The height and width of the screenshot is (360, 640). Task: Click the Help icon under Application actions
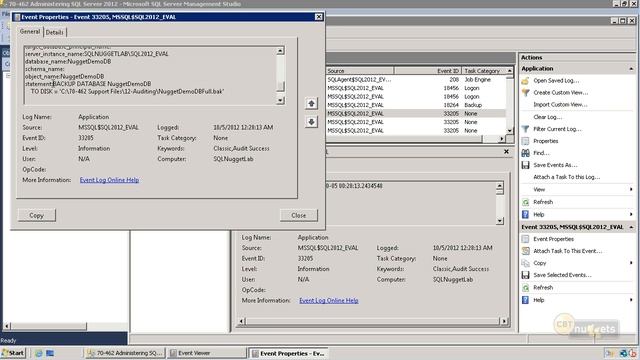[525, 214]
